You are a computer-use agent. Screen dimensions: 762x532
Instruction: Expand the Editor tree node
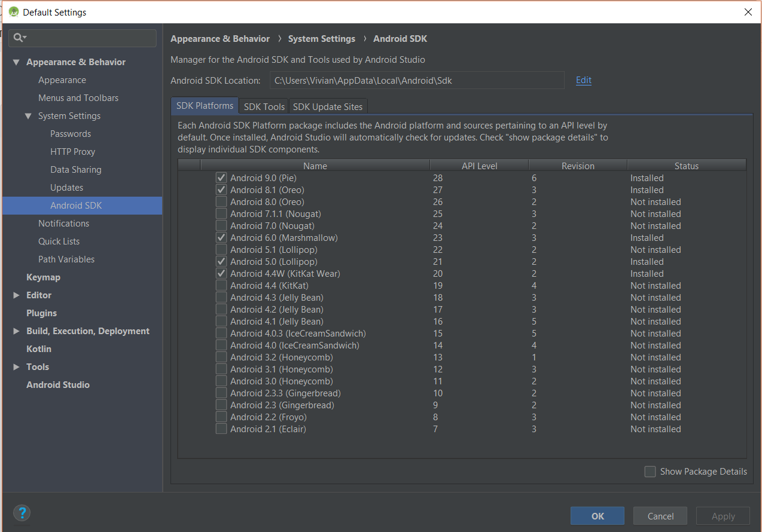(x=16, y=295)
